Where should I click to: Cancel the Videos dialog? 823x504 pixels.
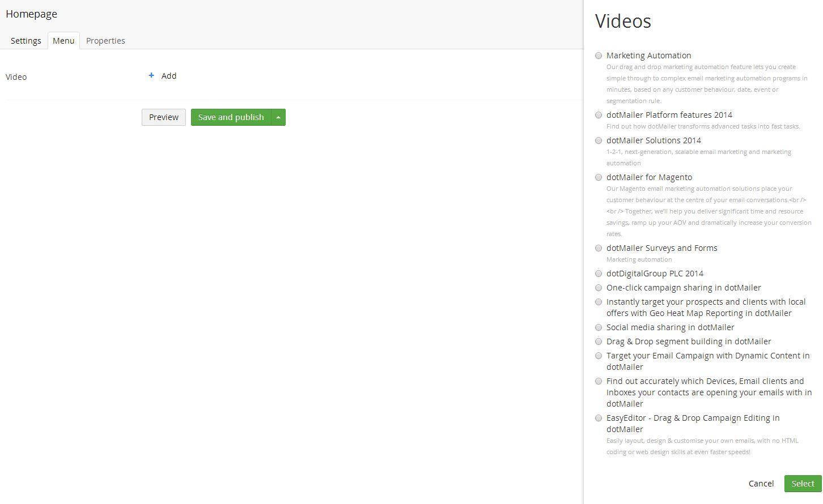[761, 484]
